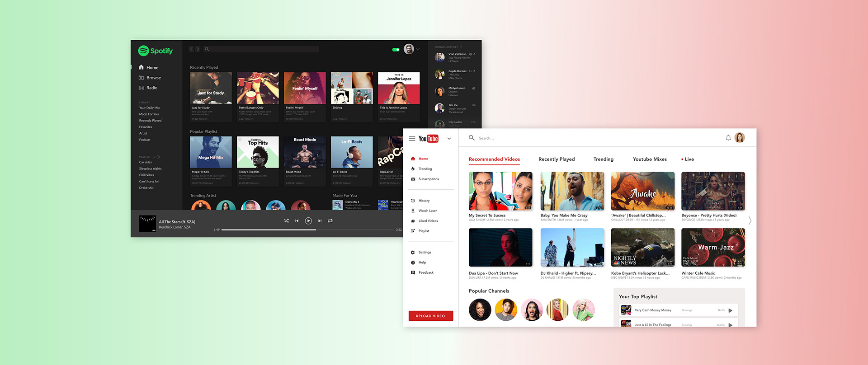Click the Home icon in YouTube sidebar

413,159
